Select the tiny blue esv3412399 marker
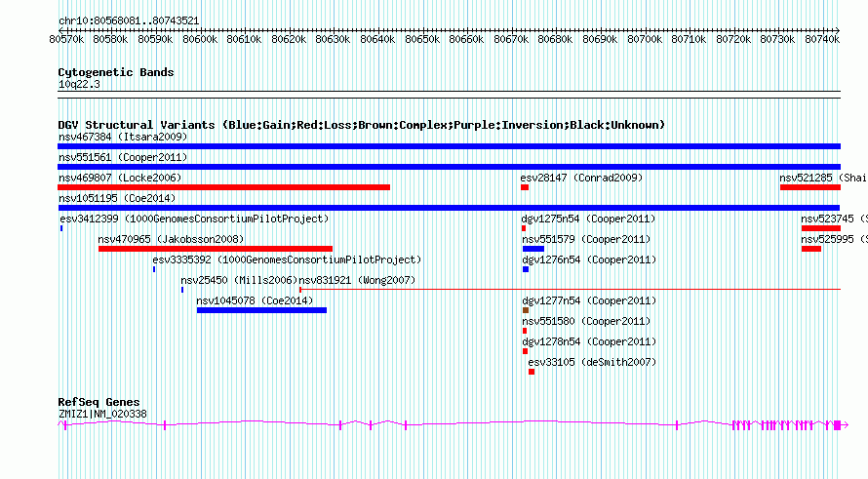 coord(61,228)
